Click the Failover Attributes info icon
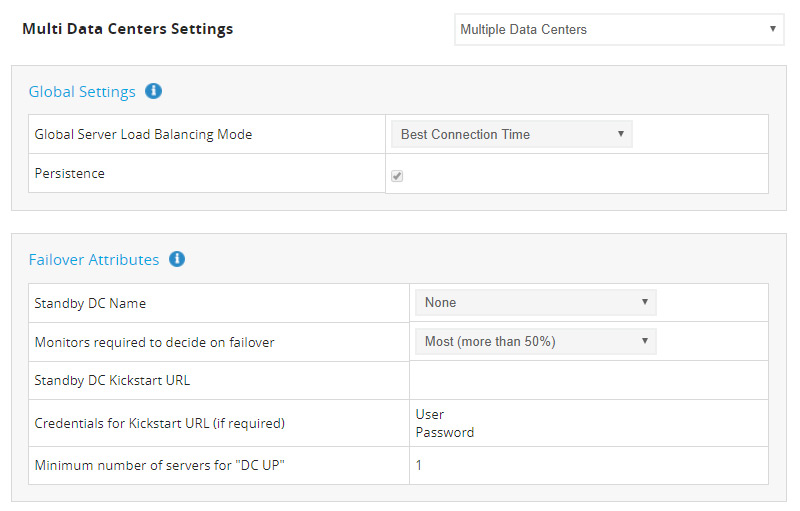The height and width of the screenshot is (511, 800). click(x=177, y=259)
